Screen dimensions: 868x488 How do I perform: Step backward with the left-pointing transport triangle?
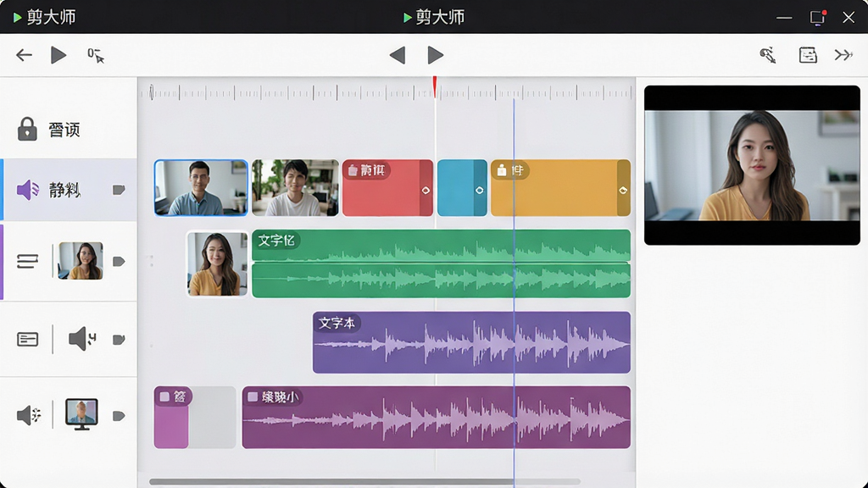click(x=398, y=55)
